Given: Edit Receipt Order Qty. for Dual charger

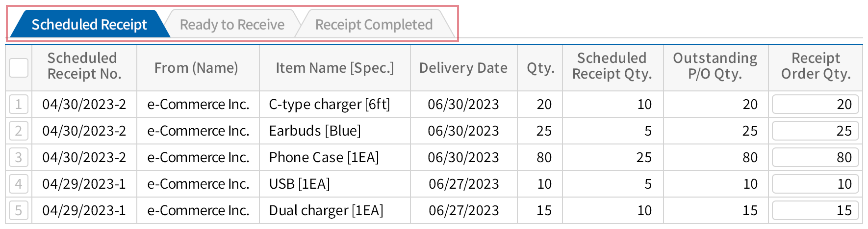Looking at the screenshot, I should [x=815, y=210].
